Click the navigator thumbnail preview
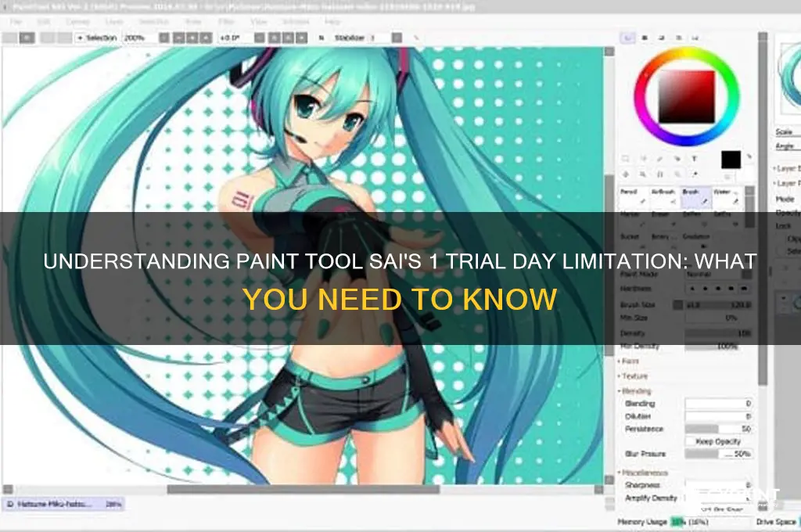Image resolution: width=801 pixels, height=532 pixels. click(788, 81)
